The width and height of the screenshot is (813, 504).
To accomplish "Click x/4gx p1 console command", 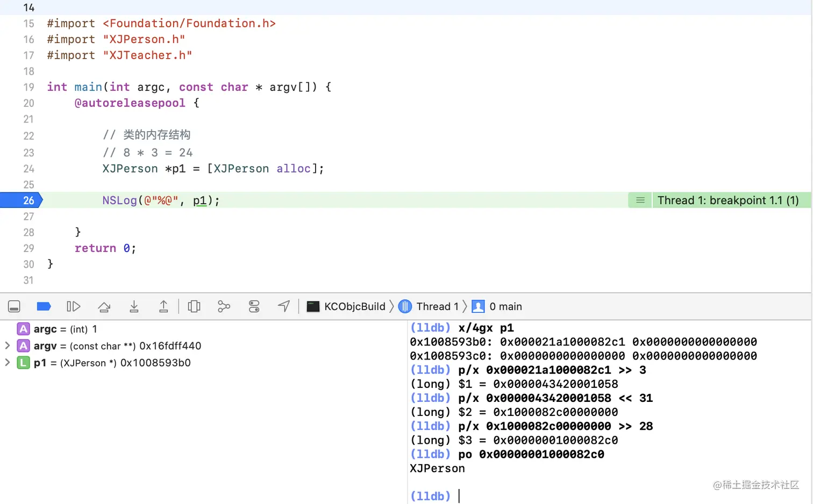I will (486, 328).
